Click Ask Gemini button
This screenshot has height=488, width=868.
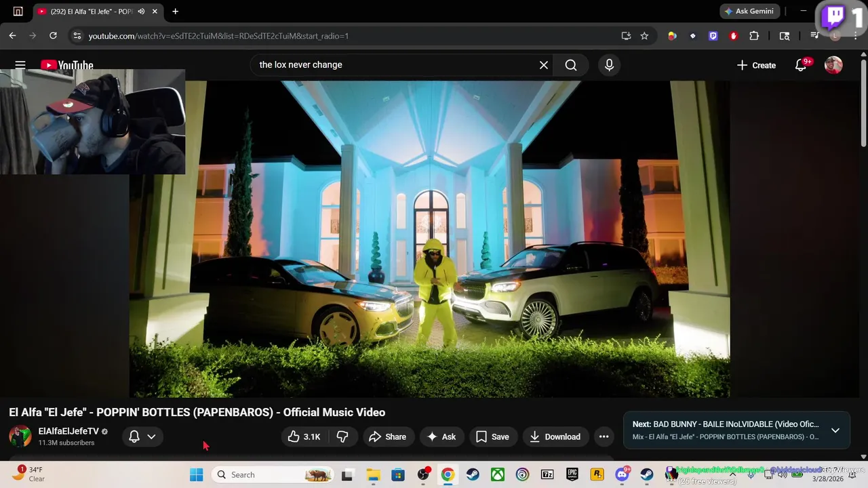click(x=749, y=12)
